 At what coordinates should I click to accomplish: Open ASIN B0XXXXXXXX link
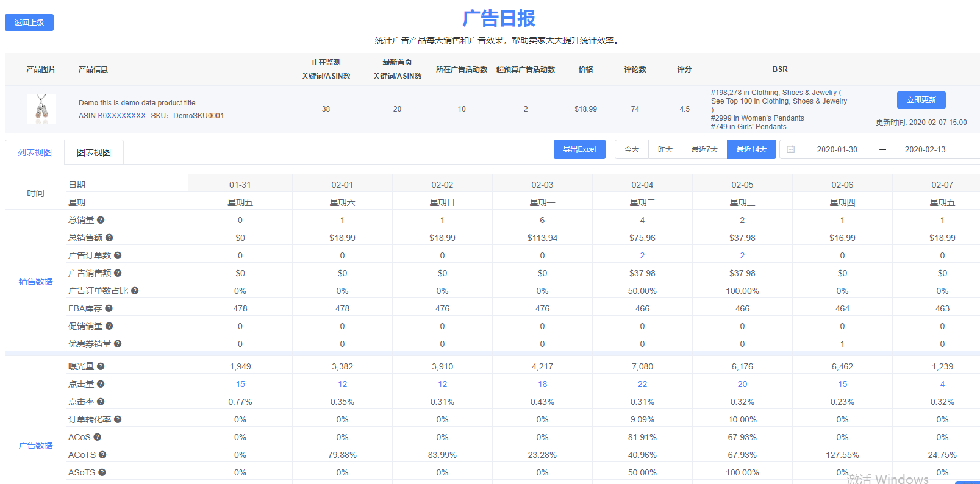pos(122,116)
